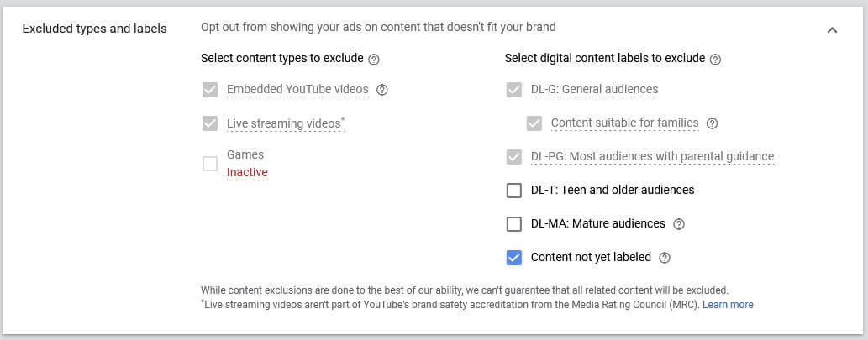Uncheck Content not yet labeled
Screen dimensions: 868x340
[514, 258]
